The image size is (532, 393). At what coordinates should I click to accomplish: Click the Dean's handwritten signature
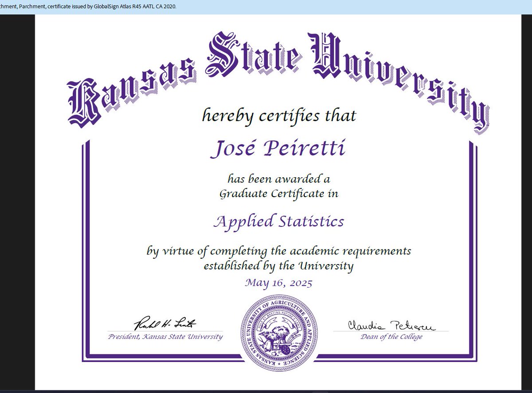(x=391, y=326)
